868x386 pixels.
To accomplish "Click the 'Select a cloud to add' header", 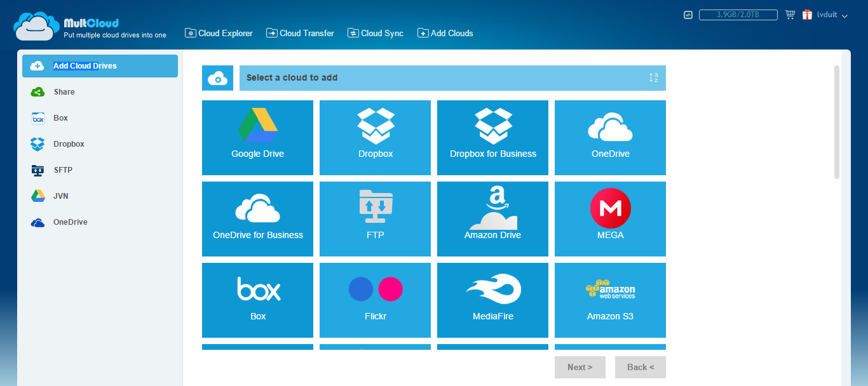I will pos(452,78).
